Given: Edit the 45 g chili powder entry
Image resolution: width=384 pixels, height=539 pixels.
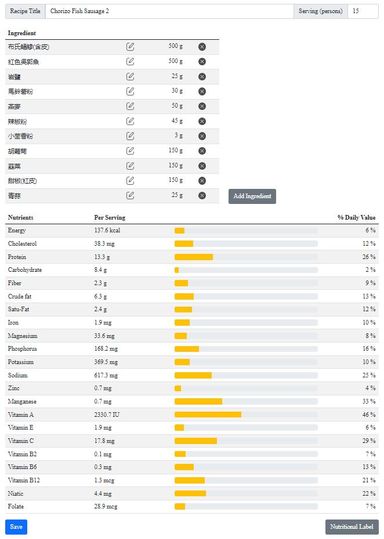Looking at the screenshot, I should (130, 121).
